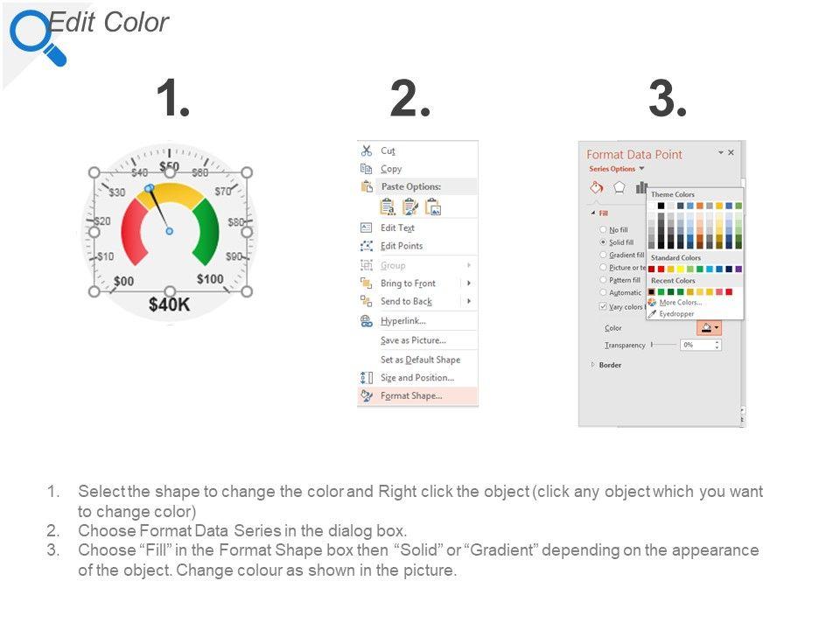
Task: Choose the first paste option icon
Action: (388, 207)
